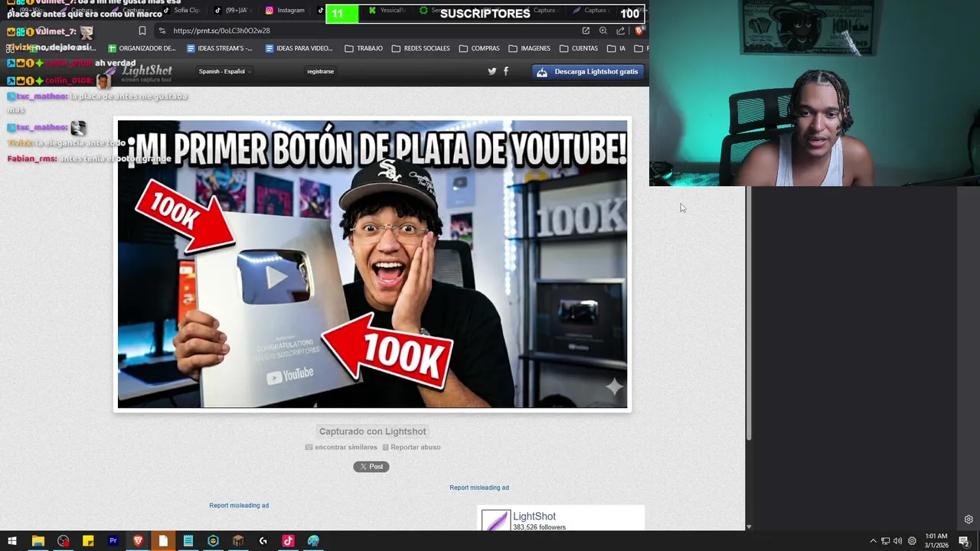Click the scrollbar down arrow

pyautogui.click(x=749, y=527)
